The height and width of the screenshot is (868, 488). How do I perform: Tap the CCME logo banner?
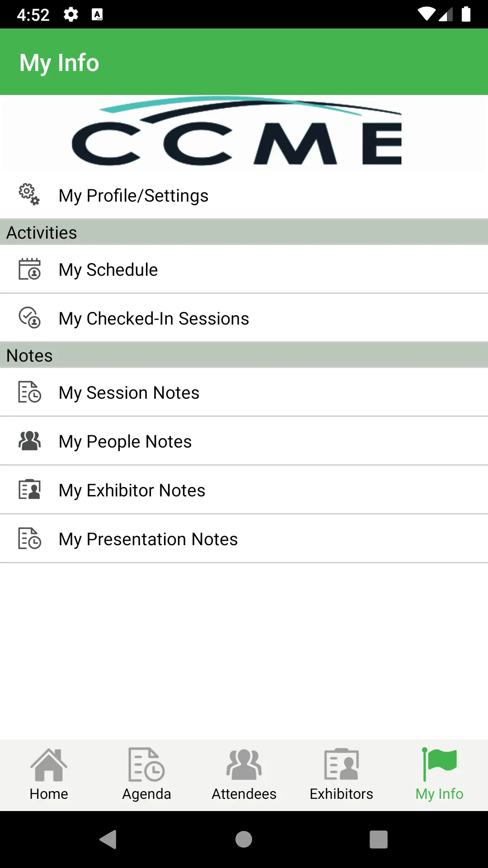[244, 133]
